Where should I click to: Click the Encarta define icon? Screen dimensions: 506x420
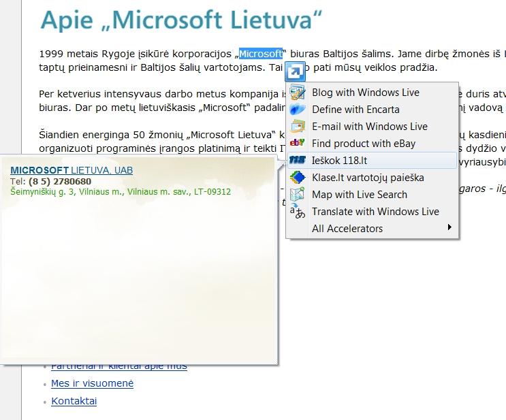[297, 110]
